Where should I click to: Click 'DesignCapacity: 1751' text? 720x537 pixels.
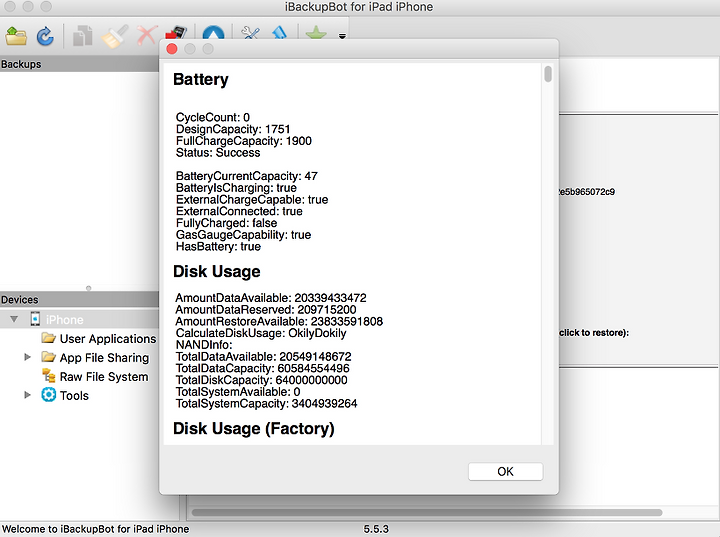click(233, 129)
